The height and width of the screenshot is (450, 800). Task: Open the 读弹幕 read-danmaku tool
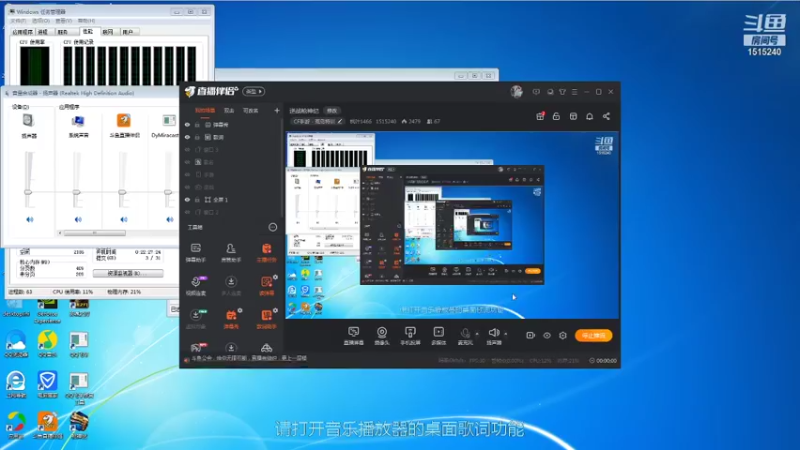coord(266,286)
